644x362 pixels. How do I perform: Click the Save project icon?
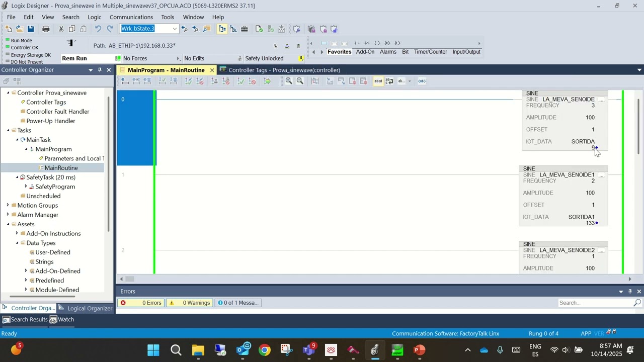click(31, 29)
